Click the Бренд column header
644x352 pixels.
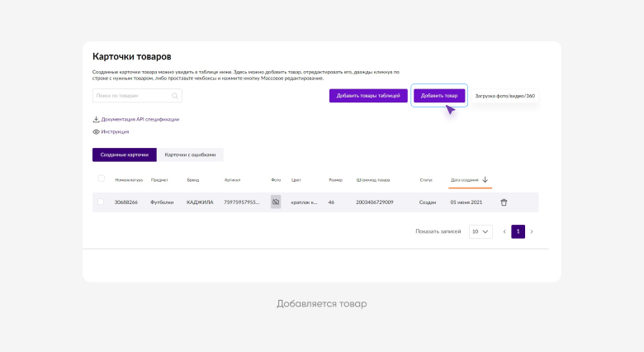pyautogui.click(x=193, y=180)
